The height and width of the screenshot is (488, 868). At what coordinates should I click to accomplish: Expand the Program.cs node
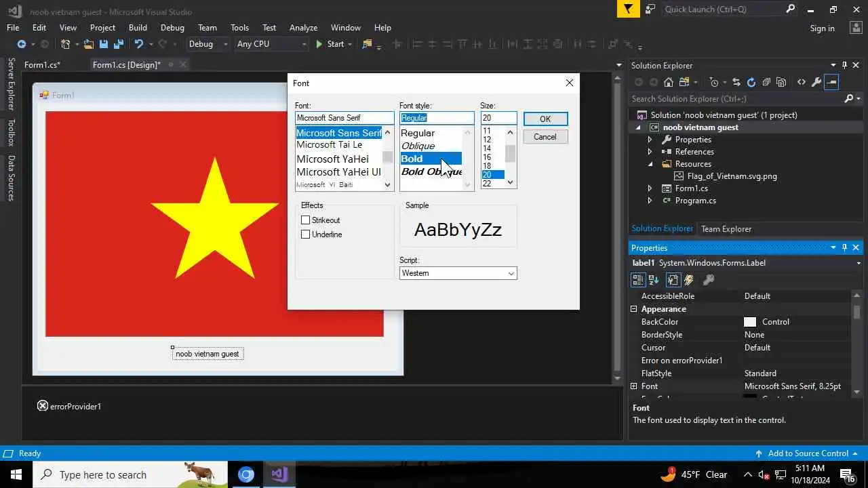coord(650,201)
